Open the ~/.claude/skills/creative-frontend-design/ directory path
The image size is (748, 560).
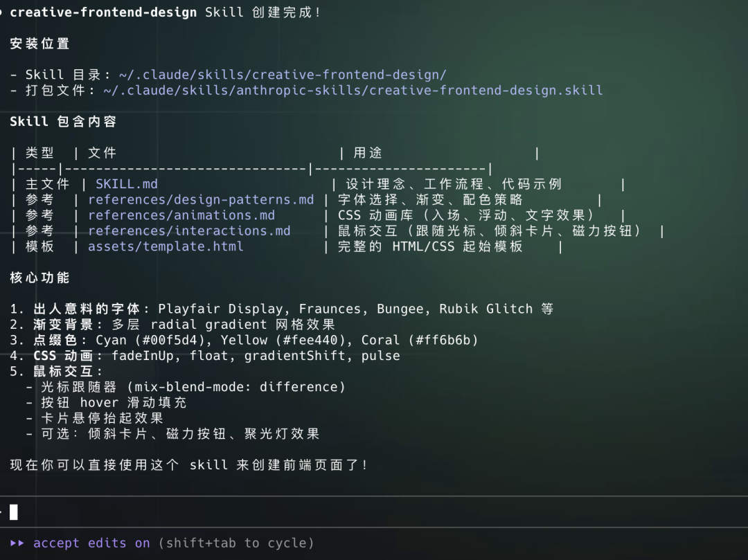(283, 75)
